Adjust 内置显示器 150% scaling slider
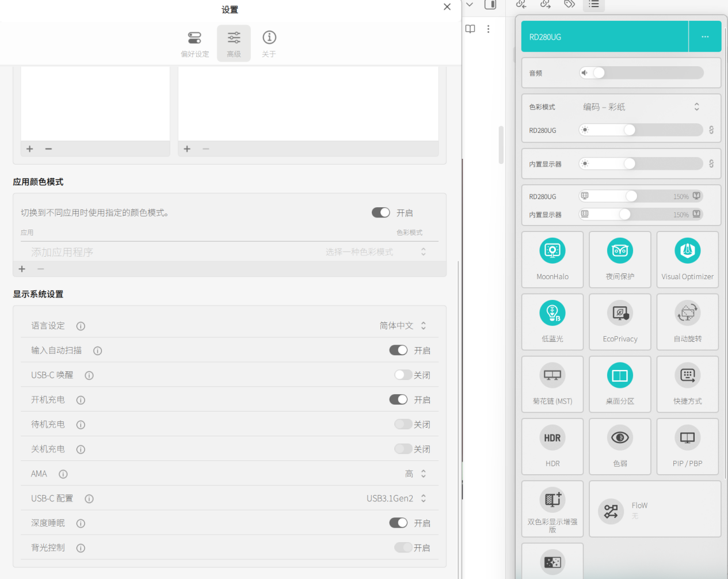This screenshot has width=728, height=579. click(641, 214)
